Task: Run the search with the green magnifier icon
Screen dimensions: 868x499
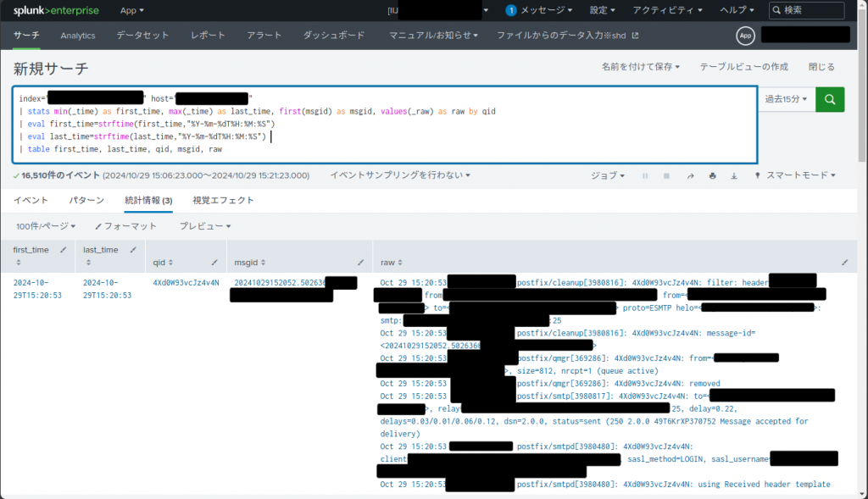Action: 829,98
